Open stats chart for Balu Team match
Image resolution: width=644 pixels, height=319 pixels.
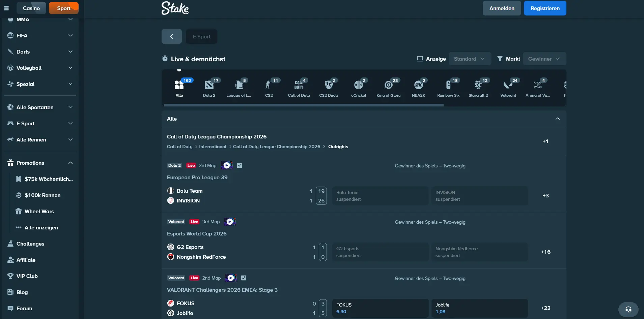coord(240,165)
